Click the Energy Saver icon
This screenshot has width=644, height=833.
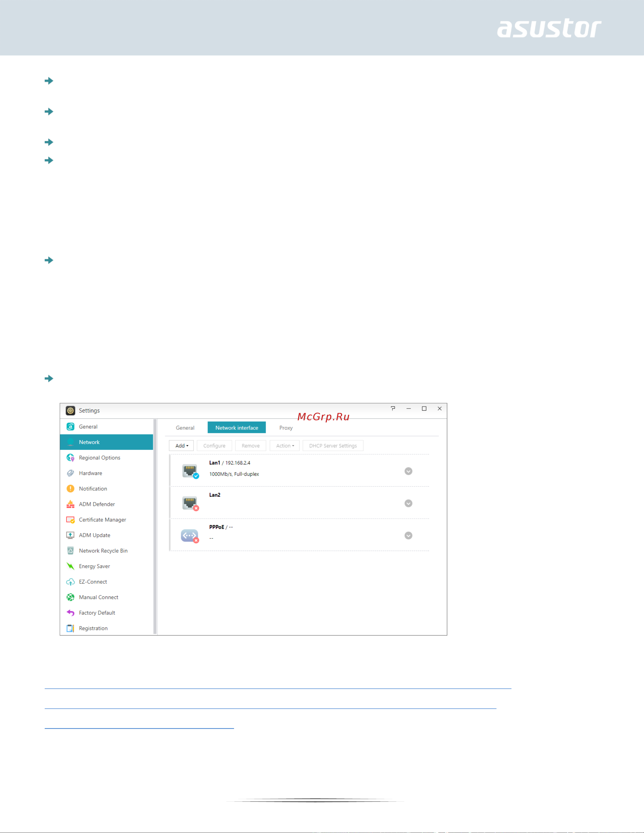(70, 566)
